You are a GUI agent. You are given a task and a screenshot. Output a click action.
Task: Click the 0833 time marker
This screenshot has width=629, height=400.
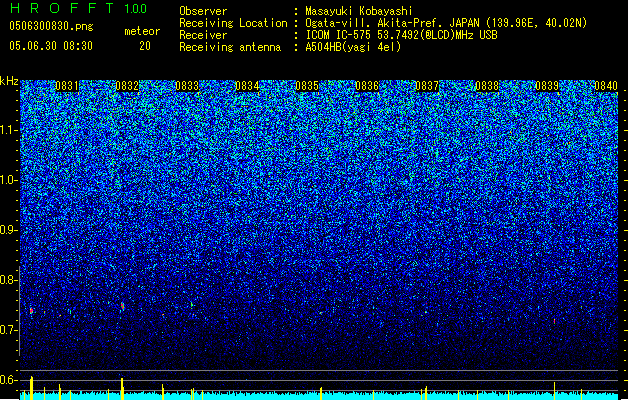coord(187,86)
